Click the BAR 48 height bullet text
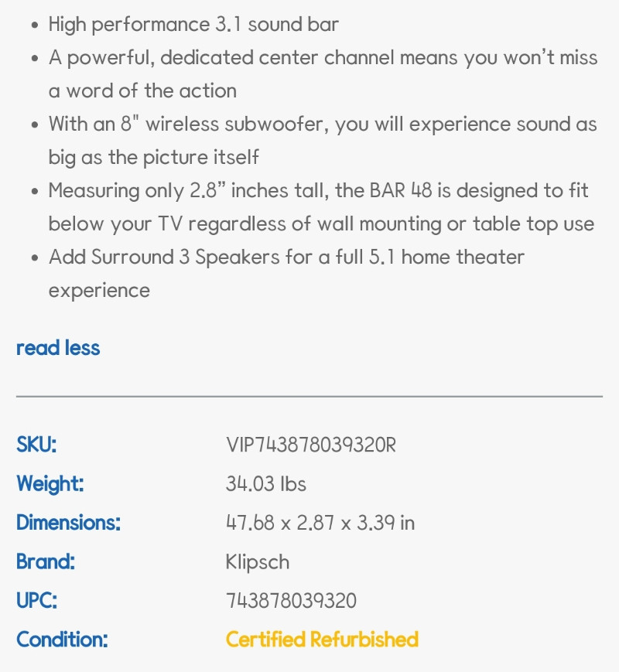619x672 pixels. [x=321, y=207]
